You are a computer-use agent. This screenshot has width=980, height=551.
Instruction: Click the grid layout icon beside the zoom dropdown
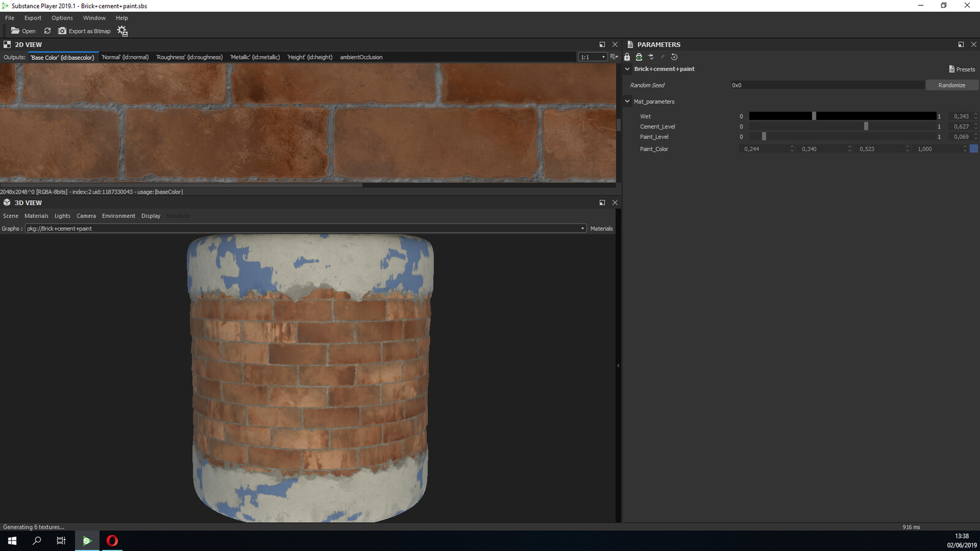pyautogui.click(x=613, y=56)
